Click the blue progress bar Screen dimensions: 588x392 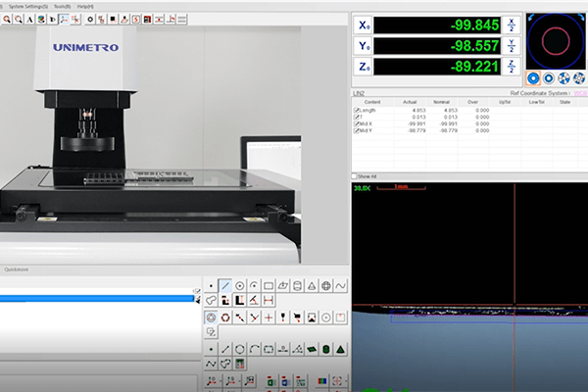[98, 298]
